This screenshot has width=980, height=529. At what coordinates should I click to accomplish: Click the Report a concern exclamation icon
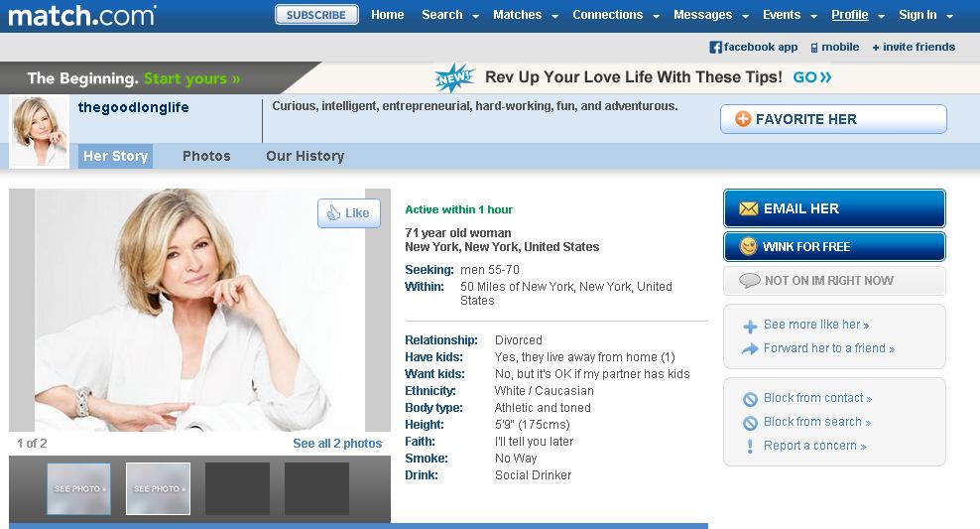[750, 446]
